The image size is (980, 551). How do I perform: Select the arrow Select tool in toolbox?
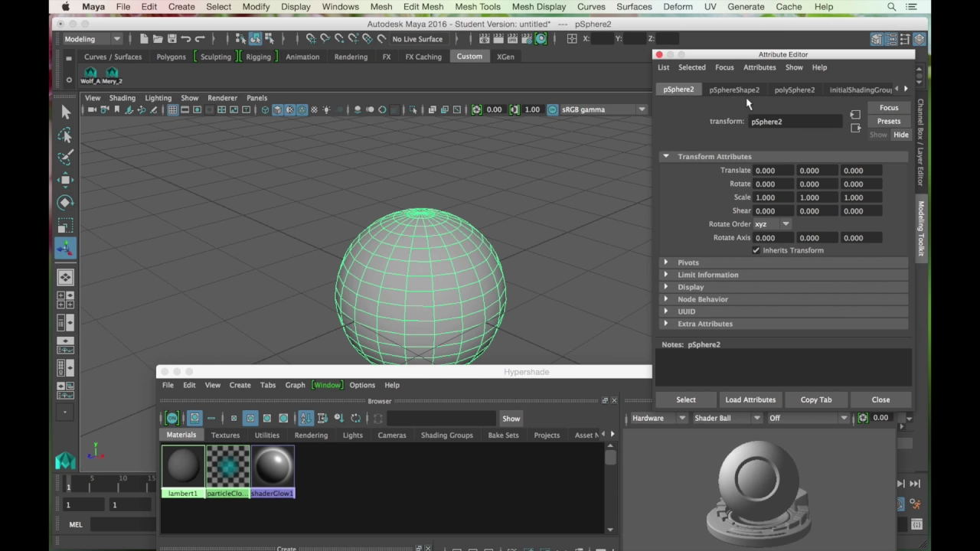click(x=65, y=112)
